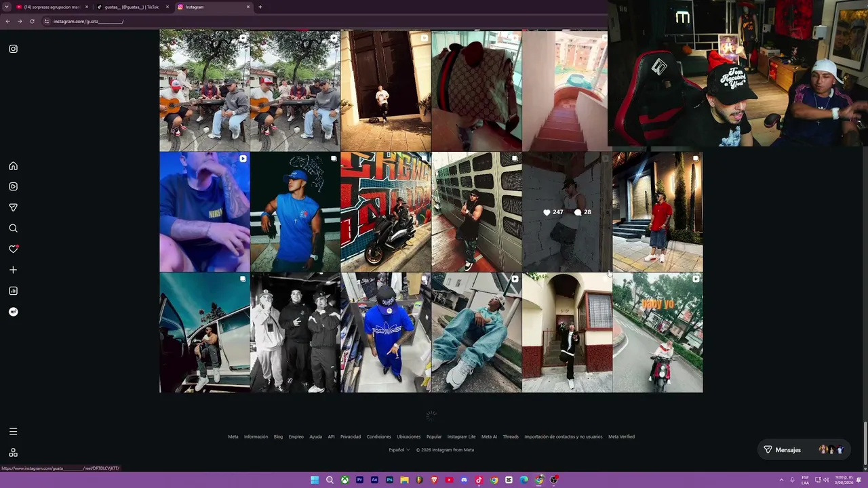This screenshot has width=868, height=488.
Task: Close the TikTok tab
Action: click(167, 7)
